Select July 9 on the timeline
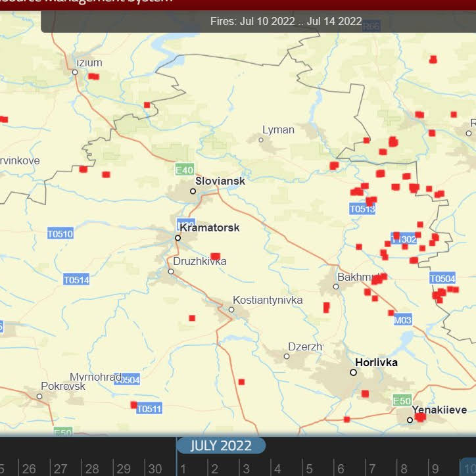Viewport: 476px width, 476px height. [x=435, y=468]
